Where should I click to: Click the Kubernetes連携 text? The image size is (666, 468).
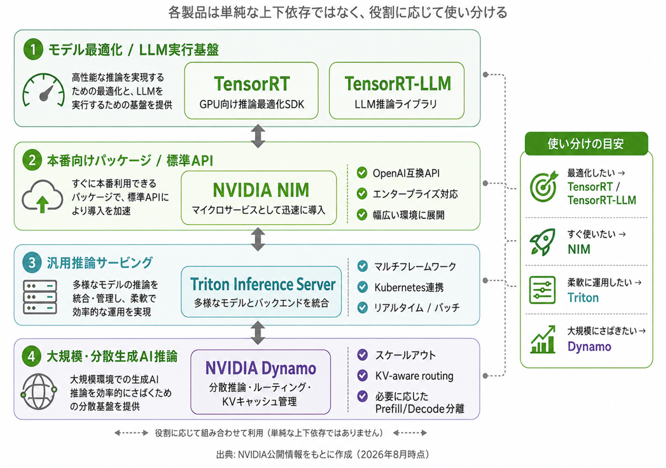point(409,288)
